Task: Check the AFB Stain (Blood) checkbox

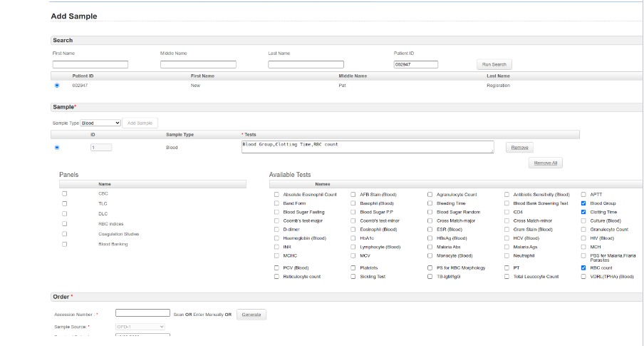Action: tap(353, 195)
